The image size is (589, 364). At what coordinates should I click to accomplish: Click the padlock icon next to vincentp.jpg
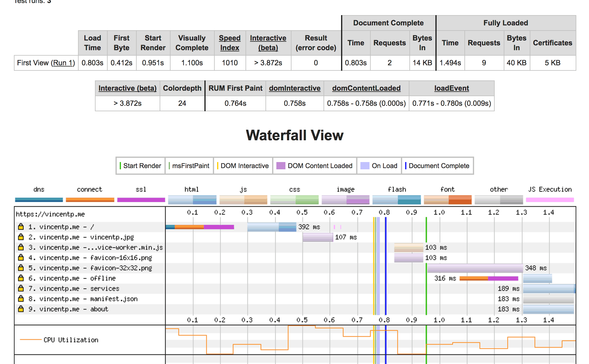pyautogui.click(x=21, y=237)
